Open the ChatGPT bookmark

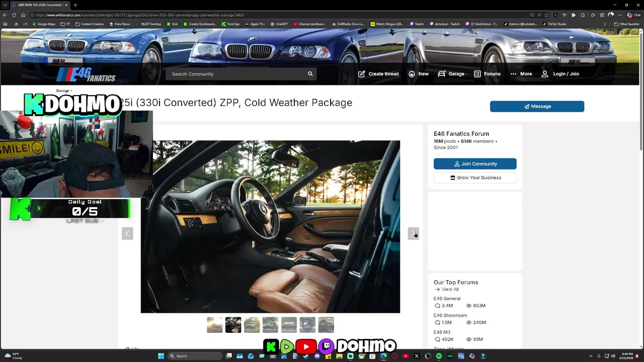coord(279,24)
